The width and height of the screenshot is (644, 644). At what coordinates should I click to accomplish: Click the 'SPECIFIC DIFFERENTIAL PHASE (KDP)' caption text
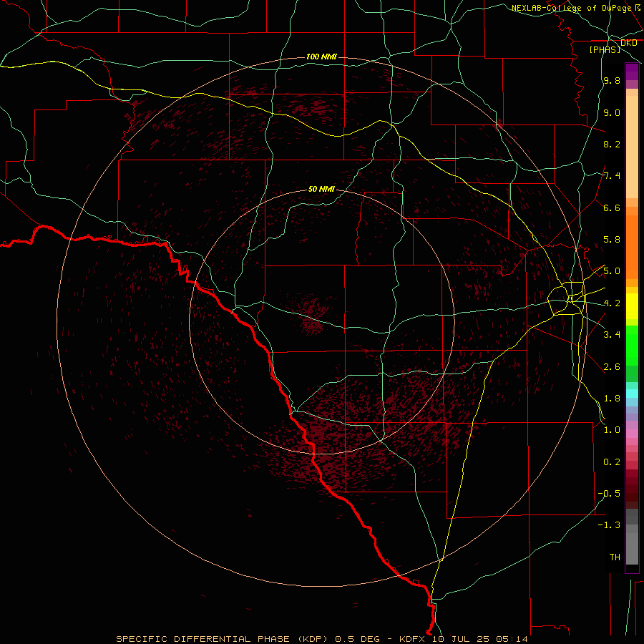pos(222,639)
